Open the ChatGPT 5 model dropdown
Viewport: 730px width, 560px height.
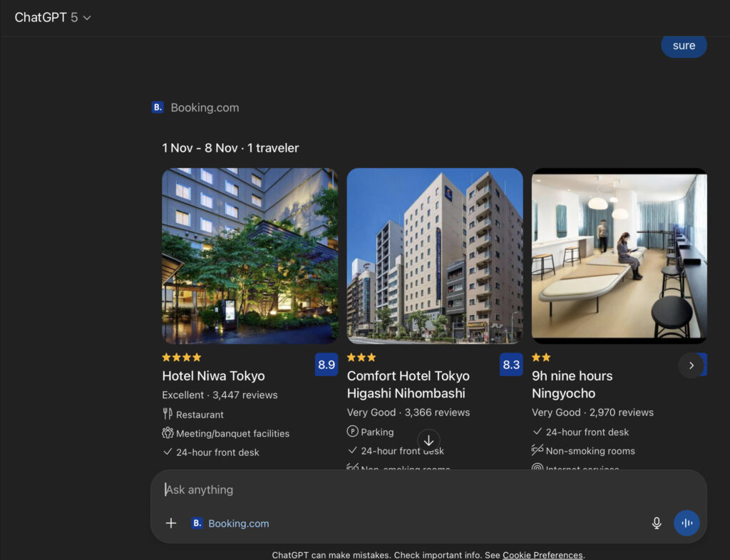[x=53, y=18]
